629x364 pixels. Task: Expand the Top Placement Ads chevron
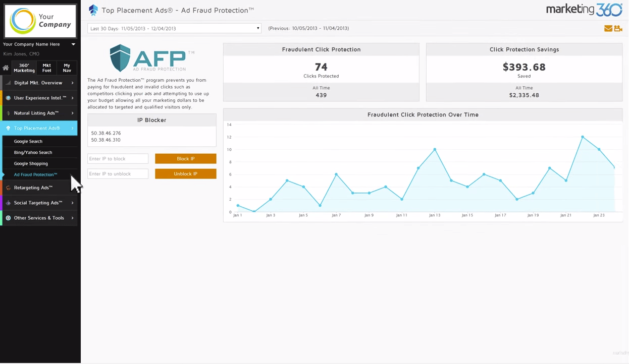coord(73,128)
